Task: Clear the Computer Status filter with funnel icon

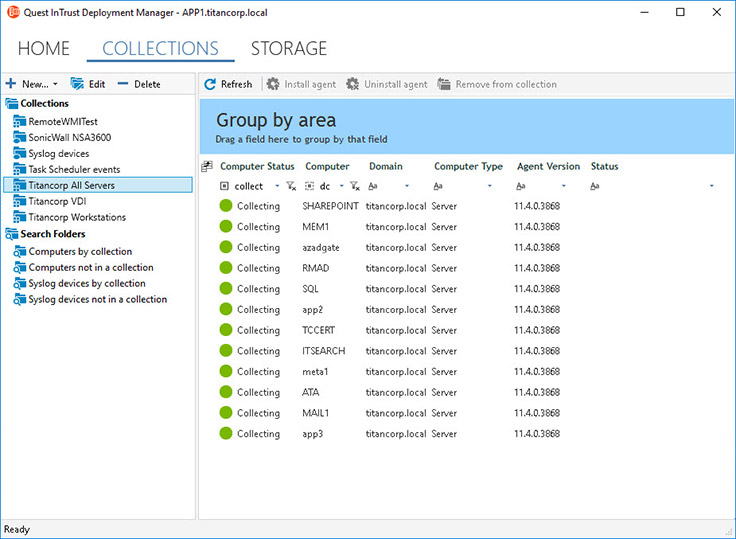Action: (290, 186)
